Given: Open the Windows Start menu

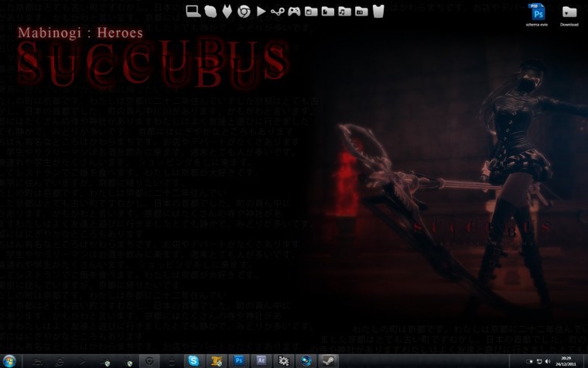Looking at the screenshot, I should [9, 361].
